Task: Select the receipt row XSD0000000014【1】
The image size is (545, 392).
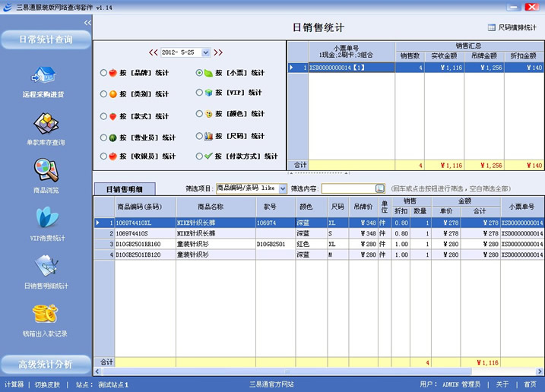Action: coord(416,68)
